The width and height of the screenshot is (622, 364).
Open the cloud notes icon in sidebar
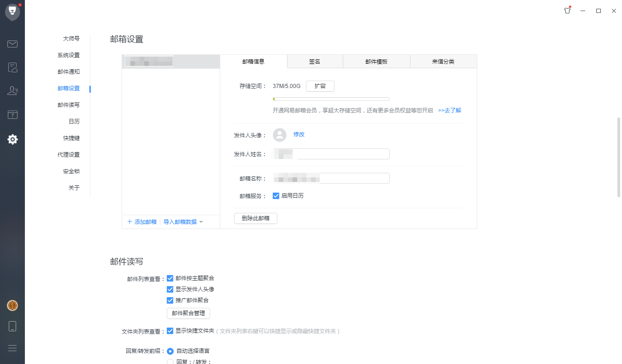(12, 68)
